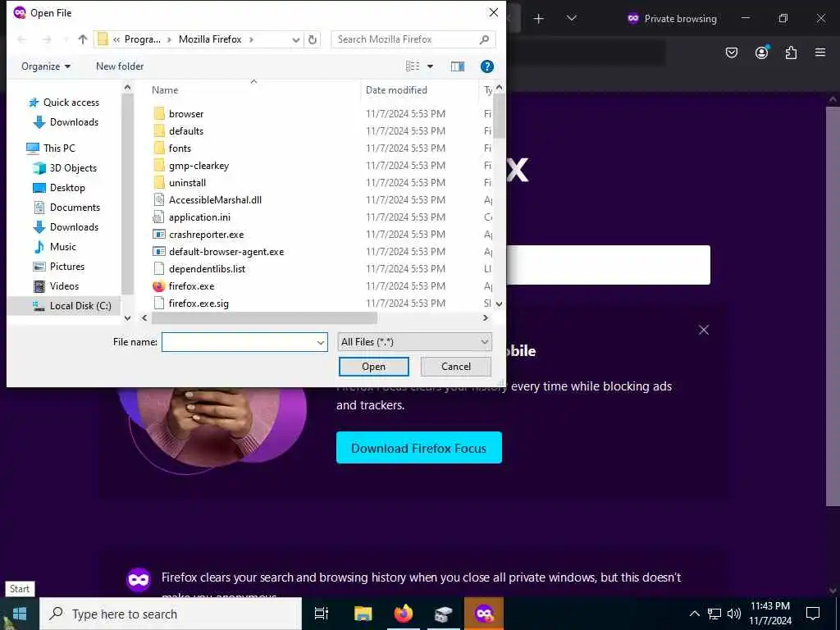Screen dimensions: 840x630
Task: Select the gmp-clearkey folder
Action: (x=199, y=166)
